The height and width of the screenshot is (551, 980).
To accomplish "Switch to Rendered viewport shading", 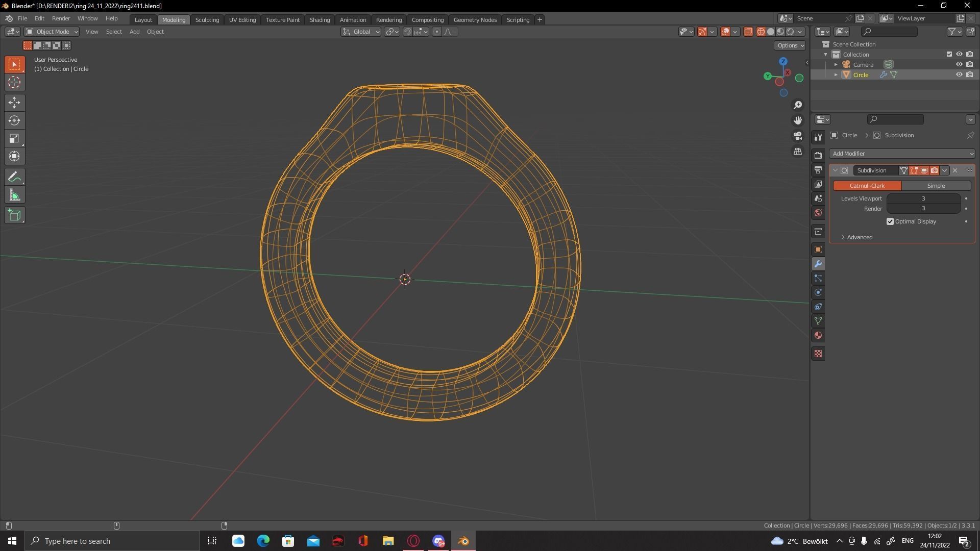I will pos(790,32).
